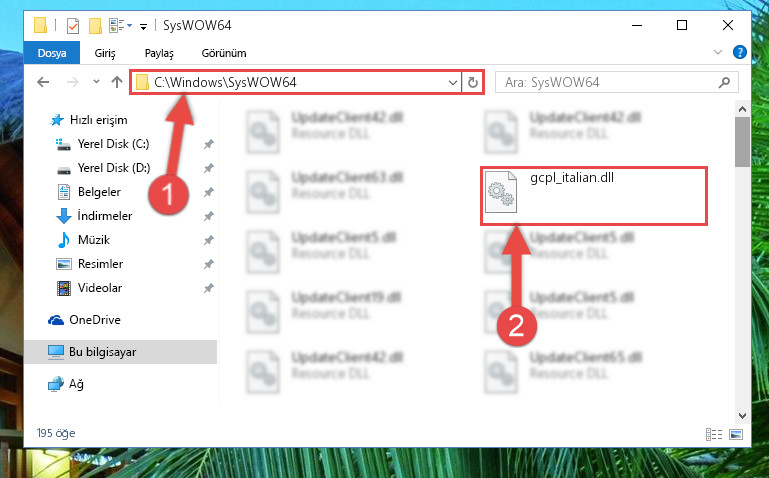
Task: Expand the ribbon with the chevron
Action: (718, 52)
